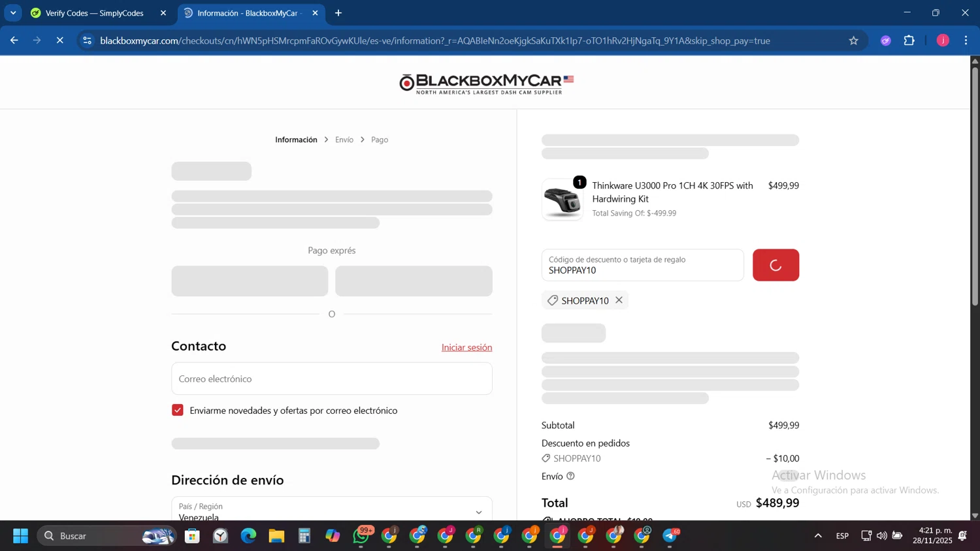Open WhatsApp with 99+ badge
The image size is (980, 551).
pyautogui.click(x=361, y=535)
